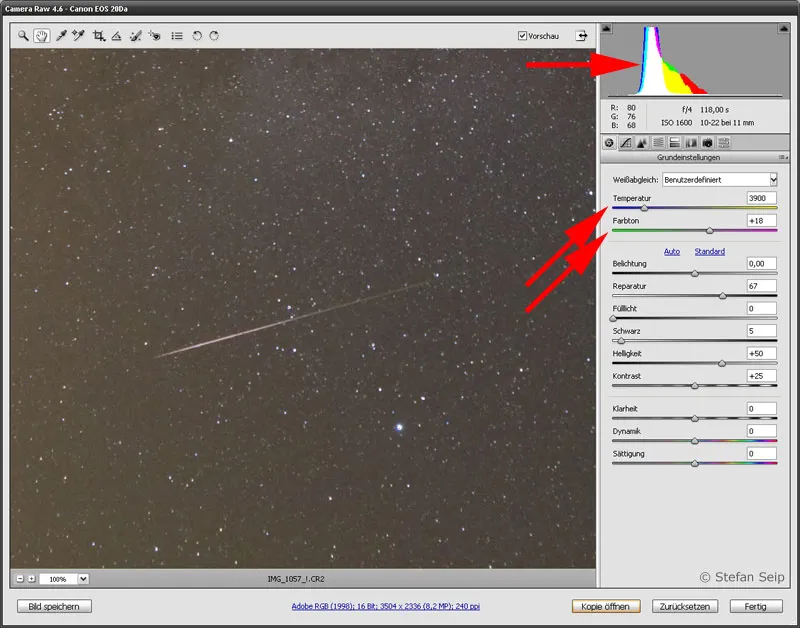Click the Reparatur slider handle
This screenshot has width=800, height=628.
[722, 296]
